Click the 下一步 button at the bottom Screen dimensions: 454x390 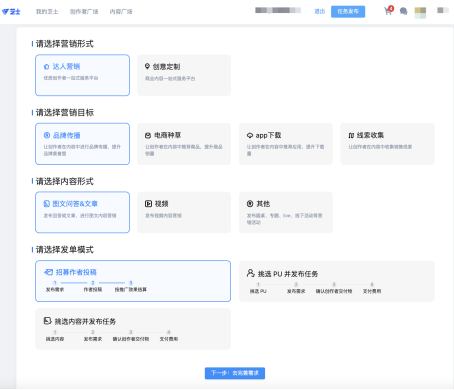[x=235, y=373]
